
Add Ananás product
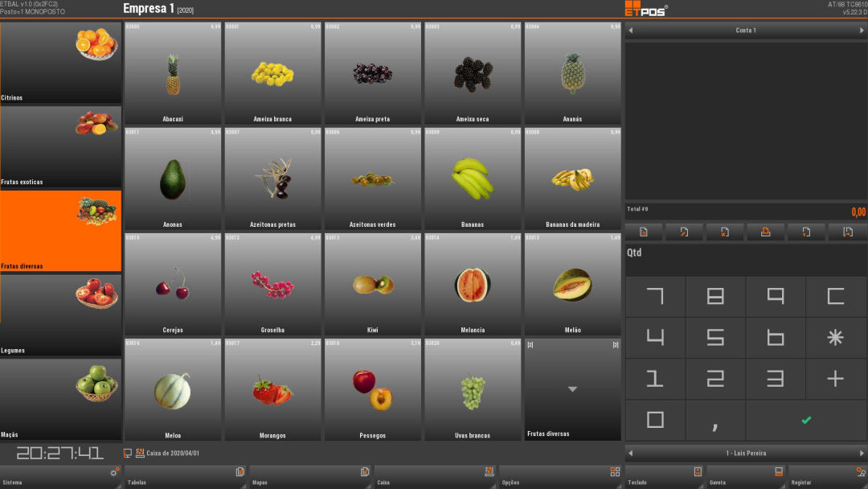(572, 73)
